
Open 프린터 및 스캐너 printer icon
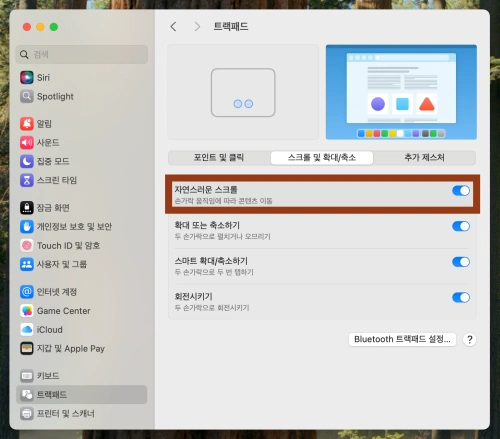tap(27, 414)
